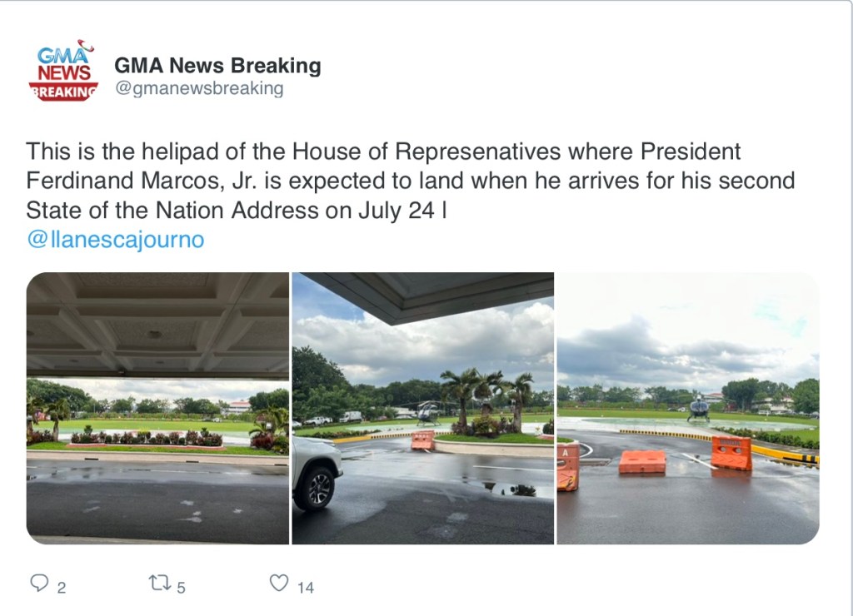Click the like count number 14
The image size is (853, 616).
pos(306,588)
